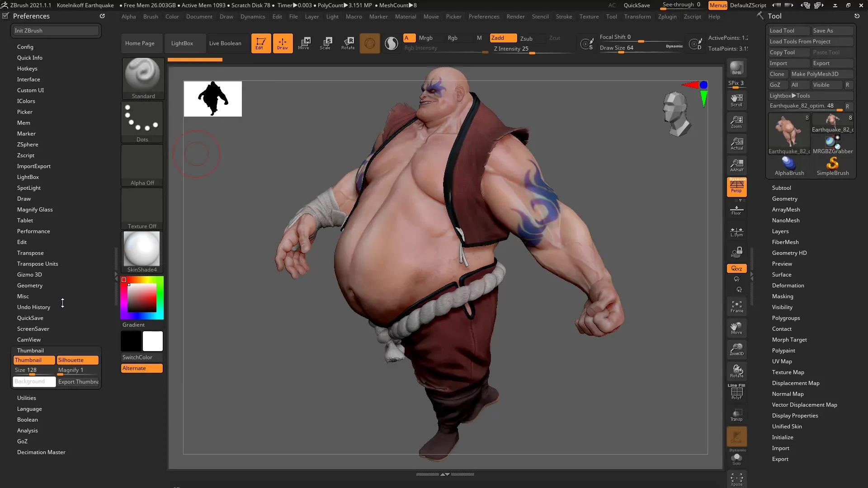Screen dimensions: 868x488
Task: Expand the Decimation Master section
Action: tap(41, 452)
